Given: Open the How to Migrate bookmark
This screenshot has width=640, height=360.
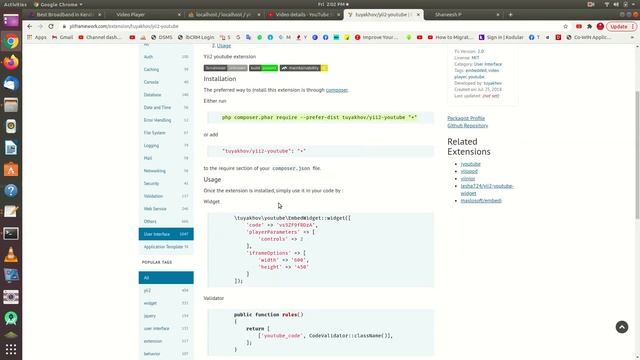Looking at the screenshot, I should click(x=449, y=37).
